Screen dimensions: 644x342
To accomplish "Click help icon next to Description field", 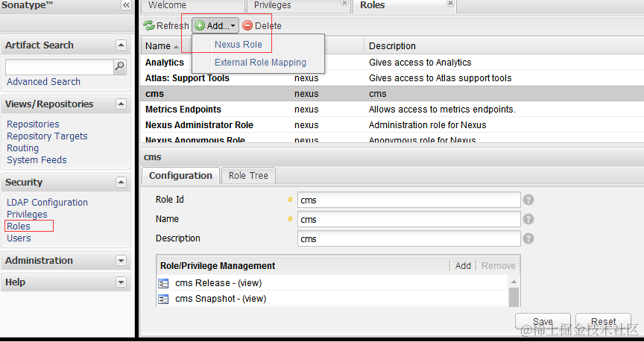I will tap(528, 238).
